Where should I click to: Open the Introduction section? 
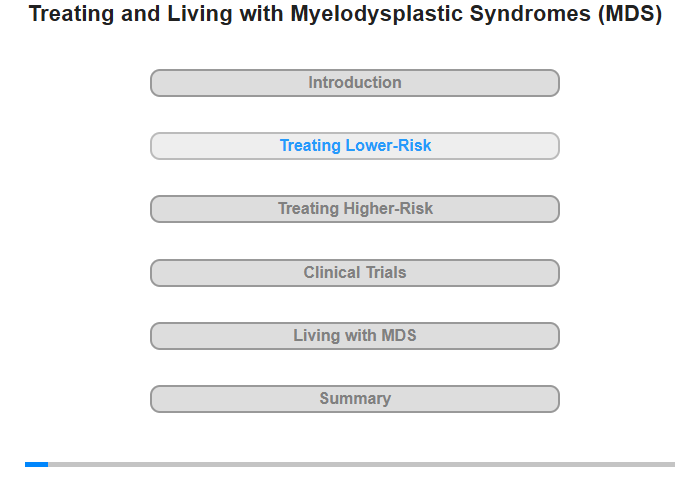pos(354,83)
